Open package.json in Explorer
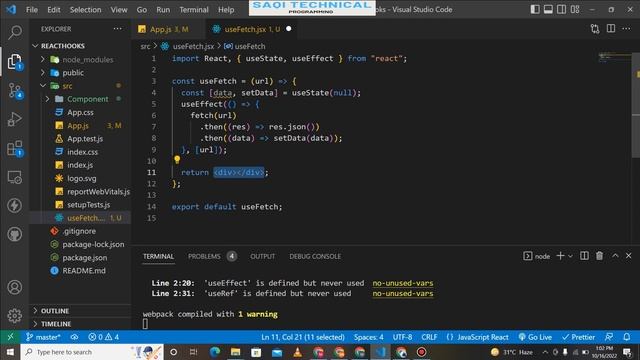This screenshot has width=640, height=360. click(84, 258)
